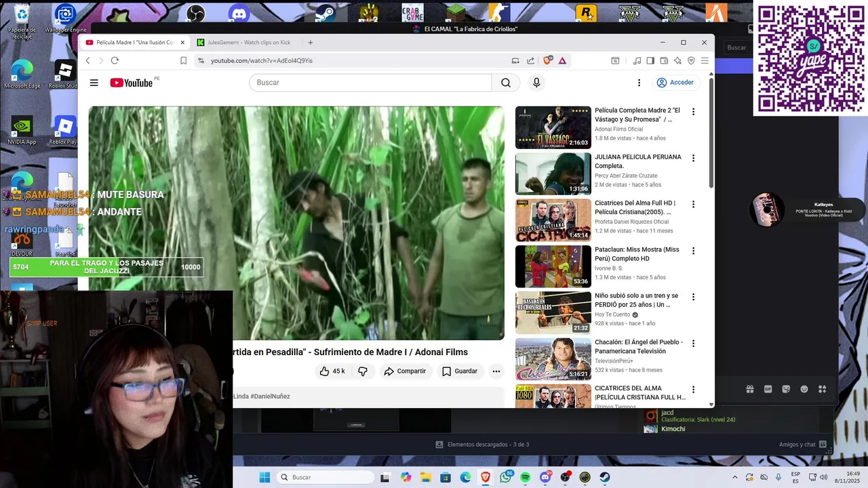Bookmark this page in the address bar

(x=183, y=60)
